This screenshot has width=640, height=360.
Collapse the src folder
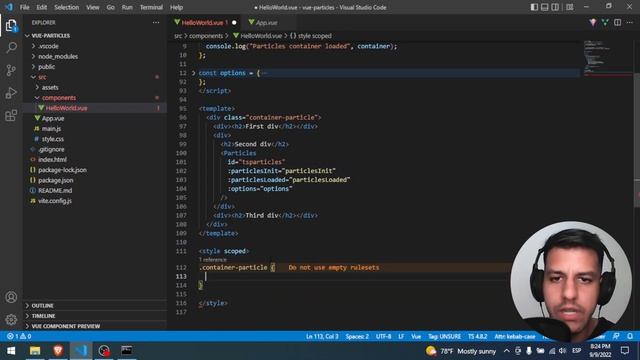point(42,77)
